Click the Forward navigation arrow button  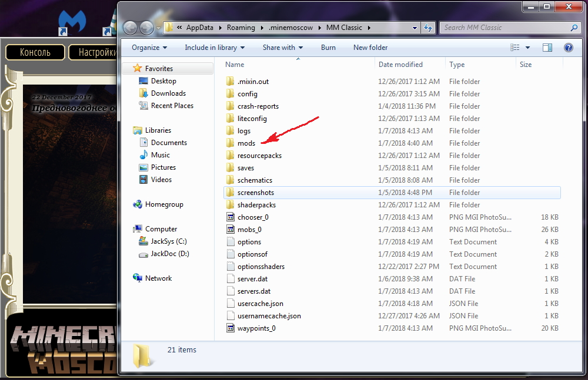(146, 28)
